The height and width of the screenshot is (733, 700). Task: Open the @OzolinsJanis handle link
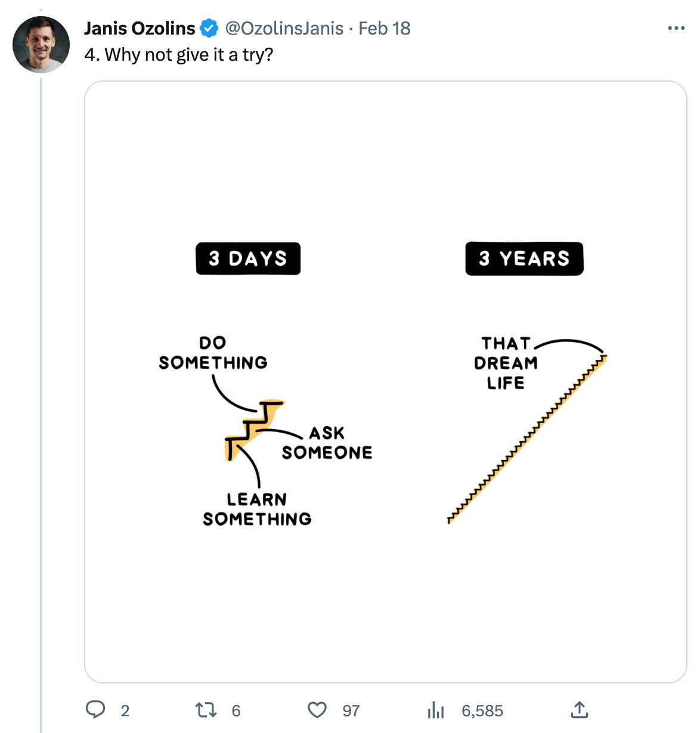pos(284,28)
